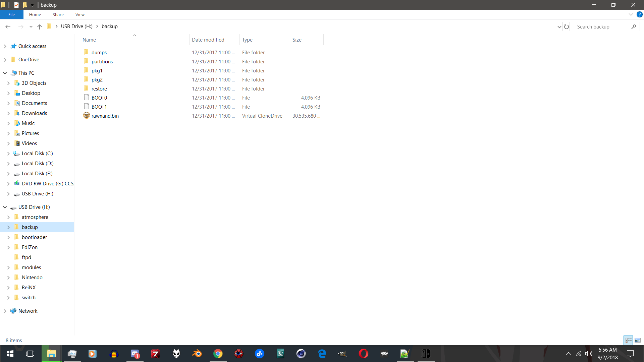The image size is (644, 362).
Task: Expand the Quick access tree node
Action: click(5, 46)
